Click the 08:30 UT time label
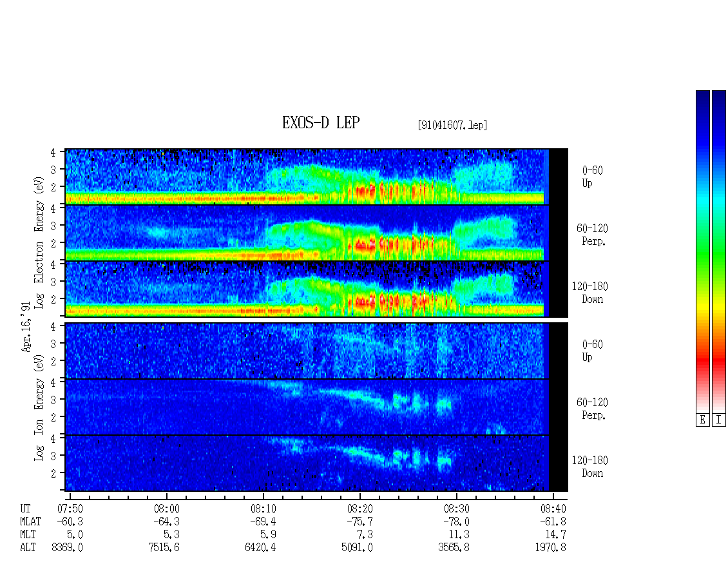This screenshot has height=564, width=728. (456, 509)
